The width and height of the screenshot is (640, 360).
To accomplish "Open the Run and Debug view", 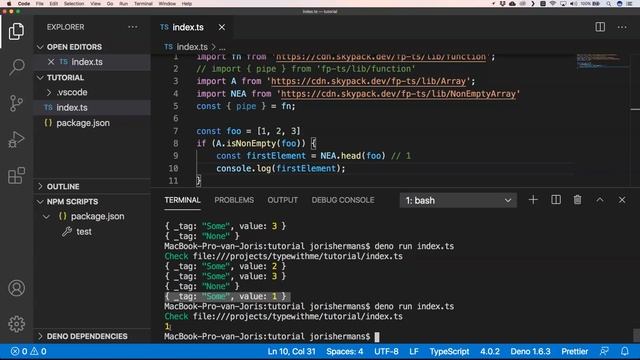I will 16,140.
